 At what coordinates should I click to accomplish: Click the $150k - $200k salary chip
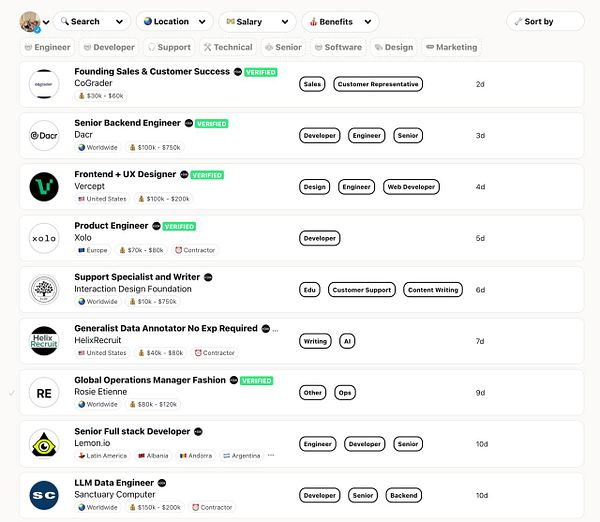coord(155,507)
